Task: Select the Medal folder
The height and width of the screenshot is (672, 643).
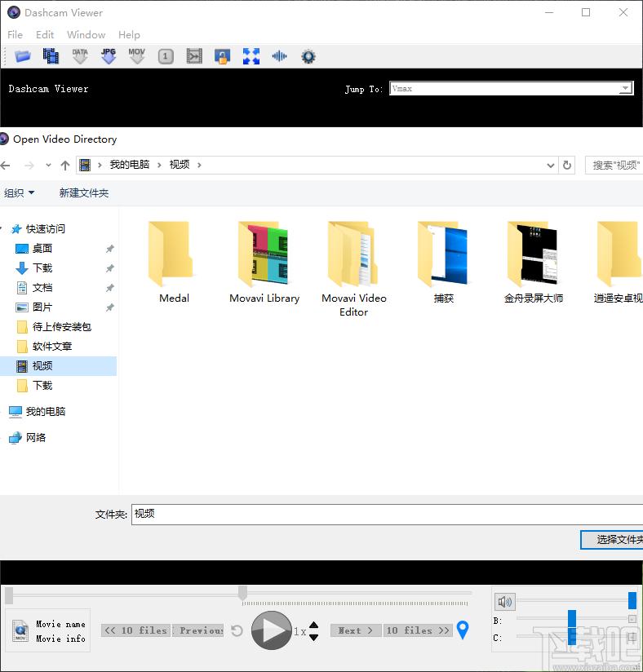Action: (x=173, y=262)
